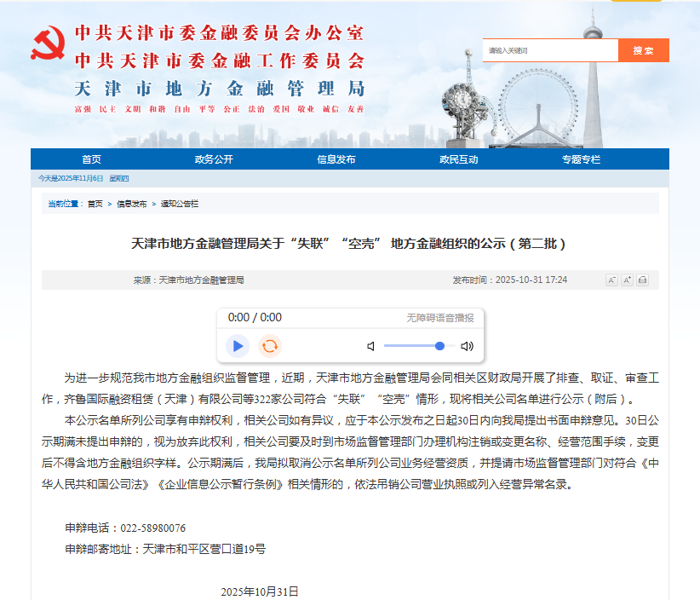Click the decrease font size icon
The width and height of the screenshot is (700, 600).
point(611,280)
